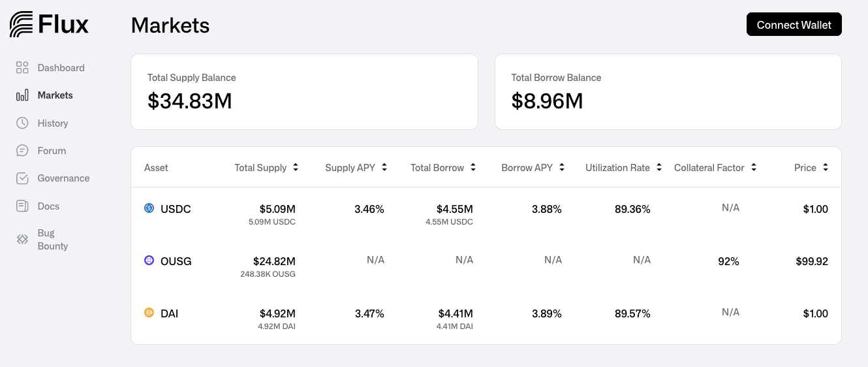Click USDC utilization rate 89.36%
Image resolution: width=868 pixels, height=367 pixels.
632,209
